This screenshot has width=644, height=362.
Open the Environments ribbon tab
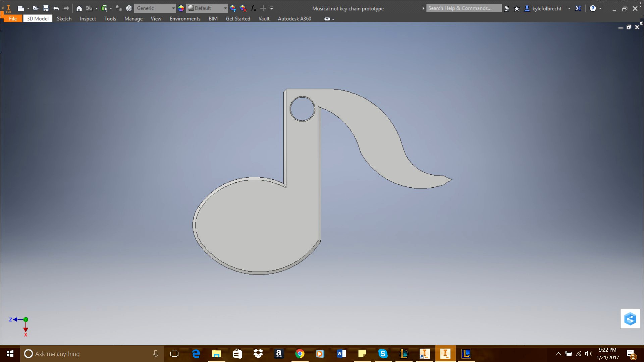pos(185,18)
